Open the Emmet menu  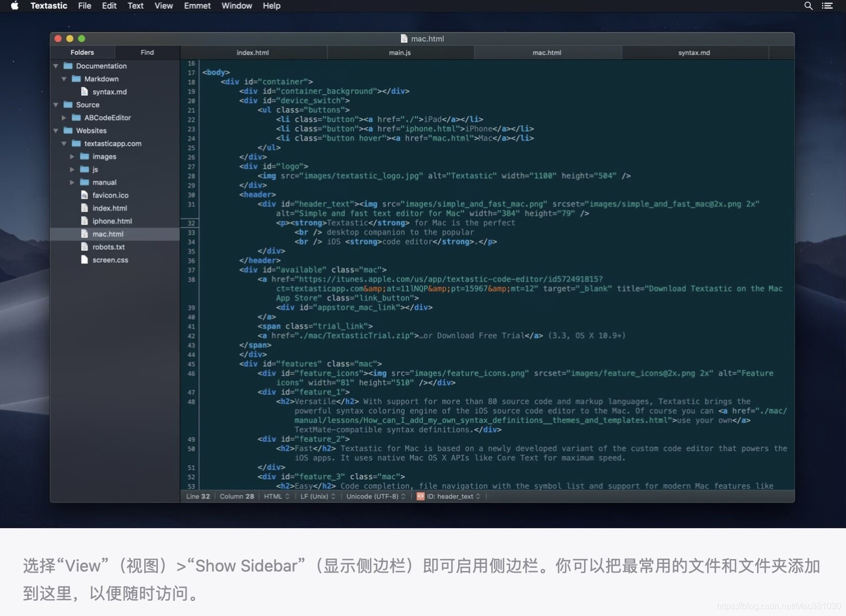[197, 5]
